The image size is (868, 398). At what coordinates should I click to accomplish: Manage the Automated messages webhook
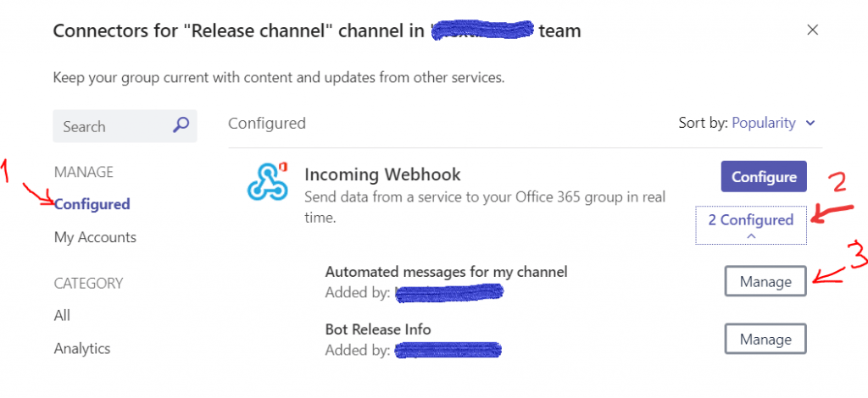pyautogui.click(x=765, y=281)
